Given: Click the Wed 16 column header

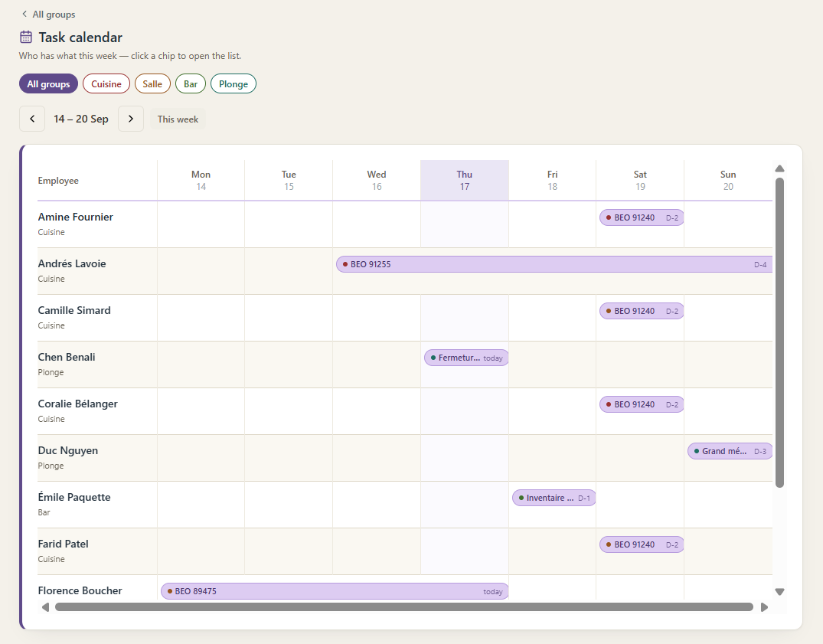Looking at the screenshot, I should pyautogui.click(x=377, y=180).
